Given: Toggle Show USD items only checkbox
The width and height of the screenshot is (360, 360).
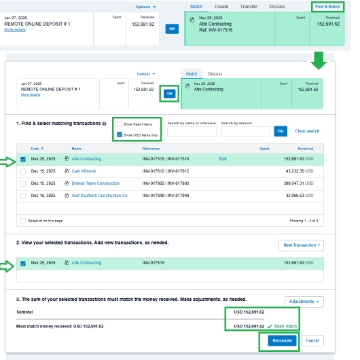Looking at the screenshot, I should [119, 135].
